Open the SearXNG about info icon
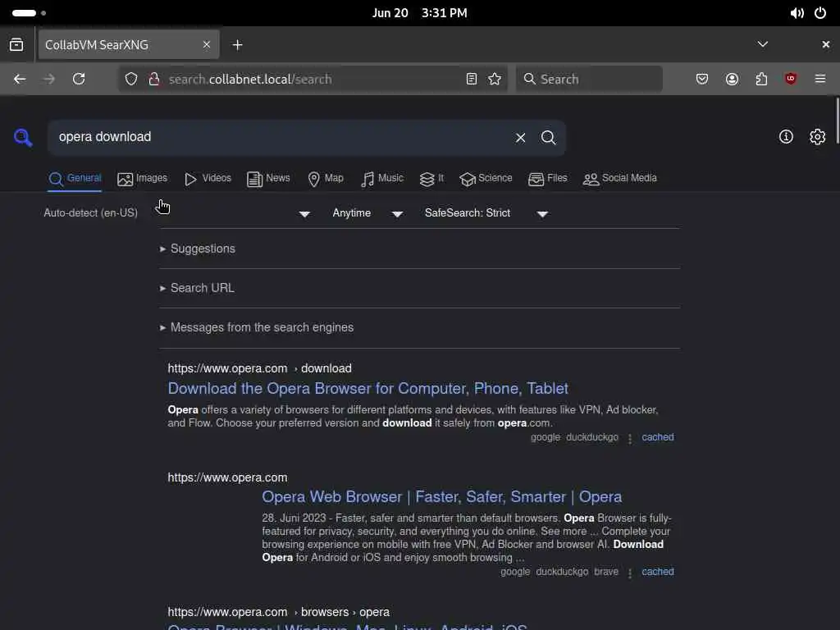This screenshot has height=630, width=840. click(x=786, y=137)
